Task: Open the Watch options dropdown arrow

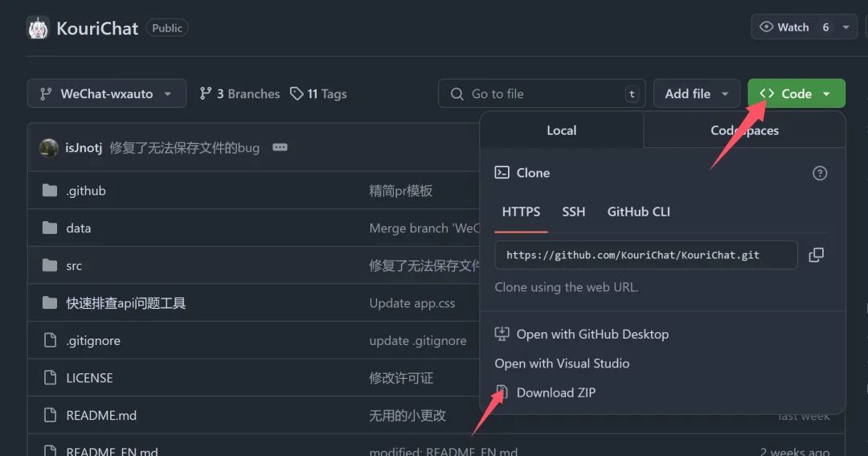Action: pos(845,27)
